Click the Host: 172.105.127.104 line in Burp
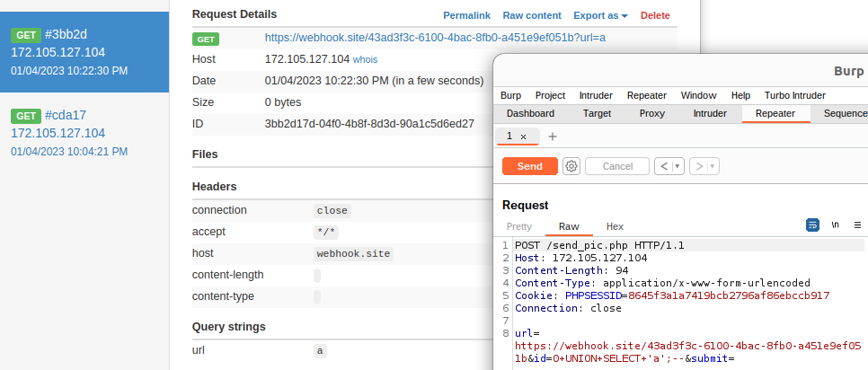868x370 pixels. [580, 258]
